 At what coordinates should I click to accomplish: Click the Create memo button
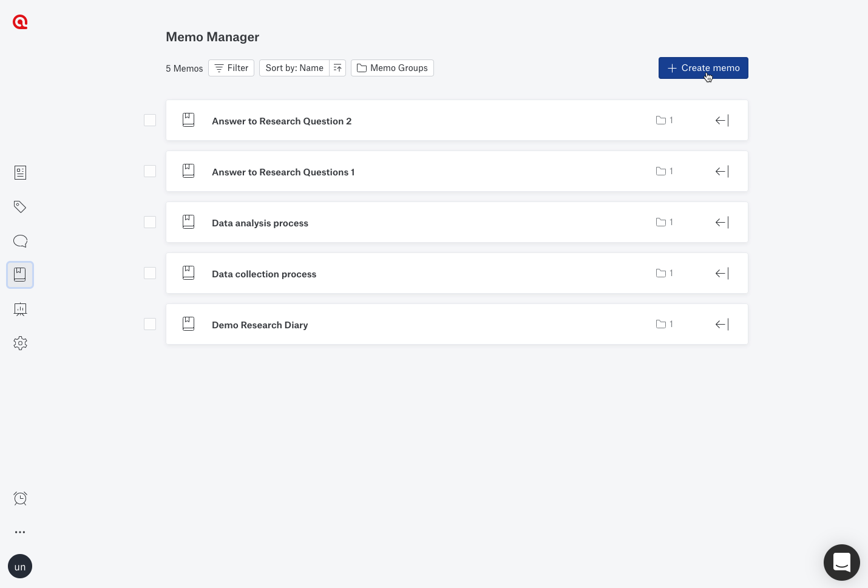[703, 68]
